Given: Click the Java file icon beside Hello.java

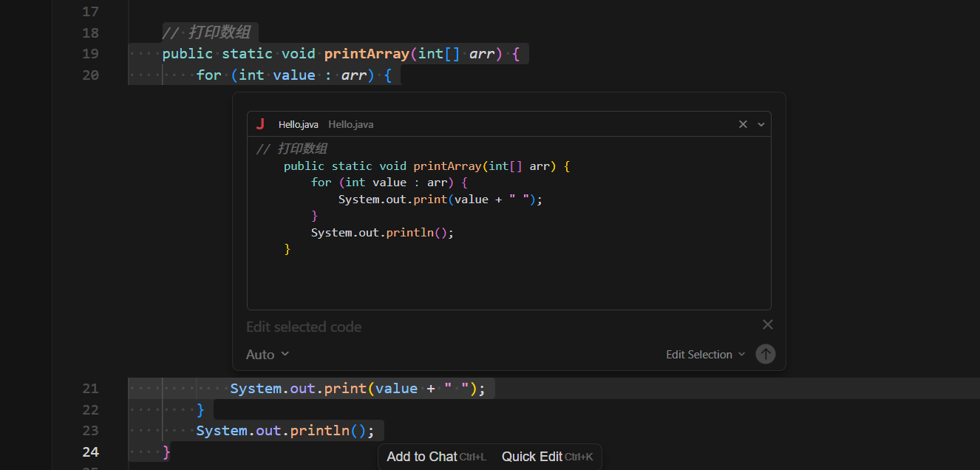Looking at the screenshot, I should point(260,124).
